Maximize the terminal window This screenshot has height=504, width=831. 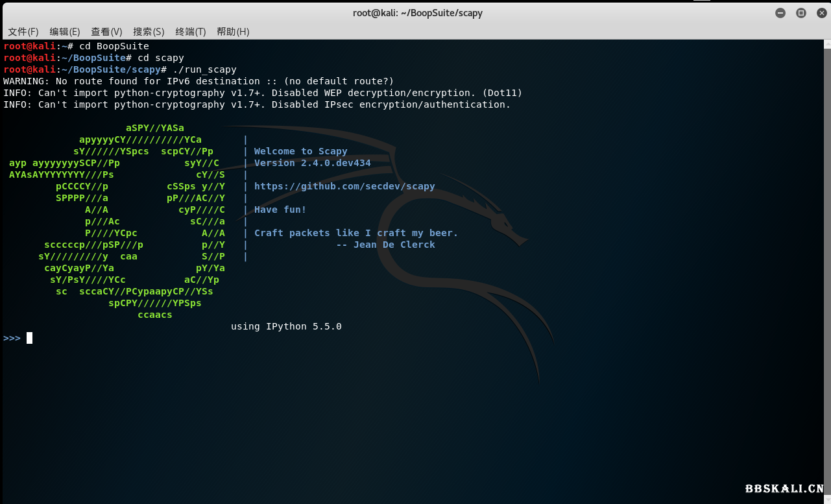coord(801,12)
